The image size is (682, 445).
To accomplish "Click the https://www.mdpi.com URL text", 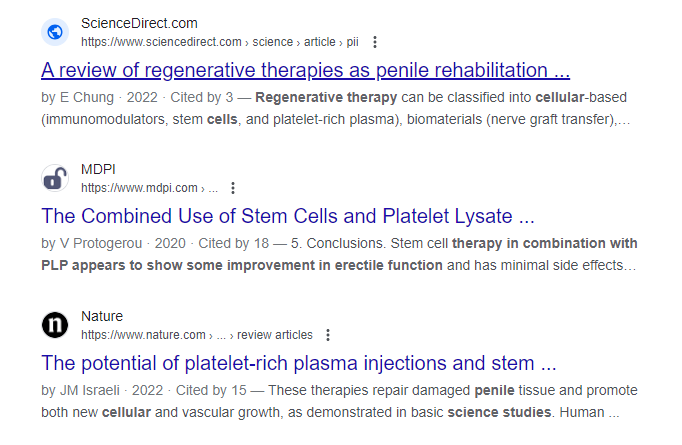I will 139,188.
